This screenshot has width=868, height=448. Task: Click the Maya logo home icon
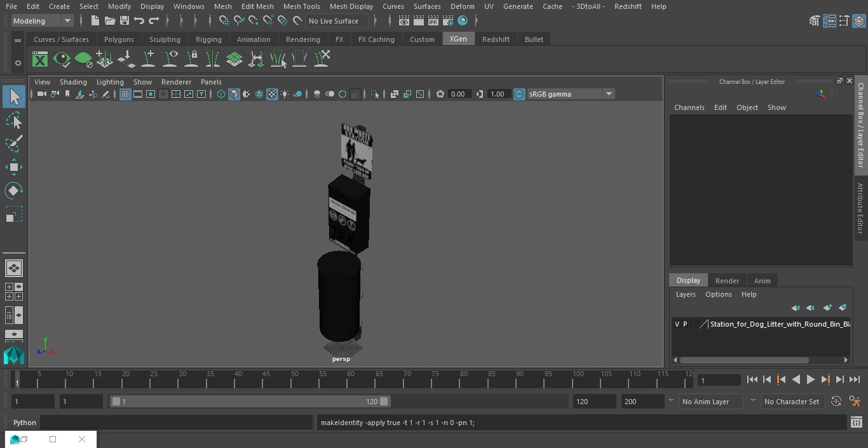click(x=14, y=355)
